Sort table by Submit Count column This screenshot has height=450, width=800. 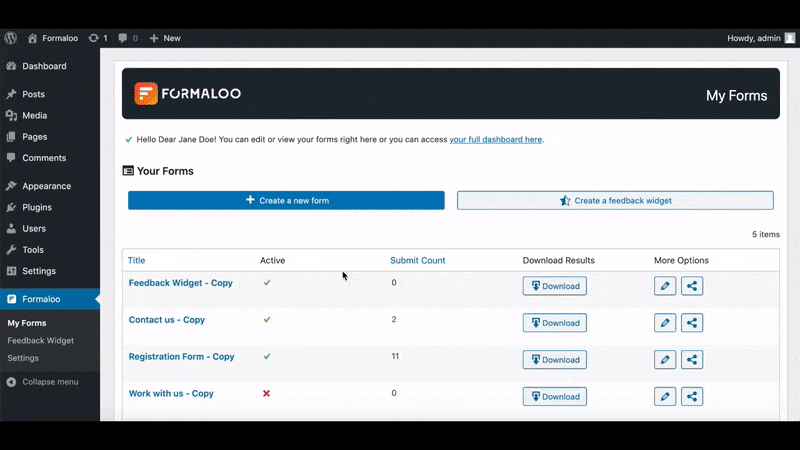(x=417, y=260)
